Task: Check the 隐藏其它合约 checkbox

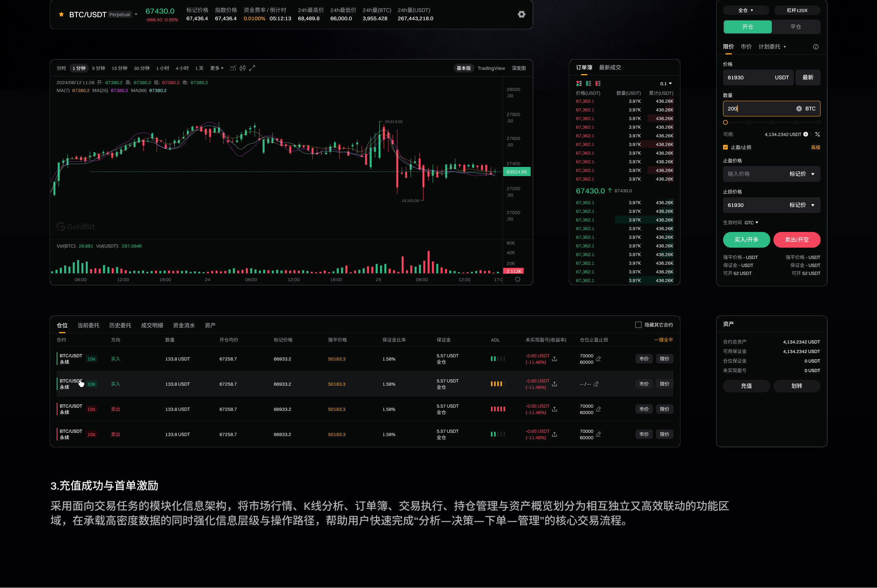Action: click(x=638, y=325)
